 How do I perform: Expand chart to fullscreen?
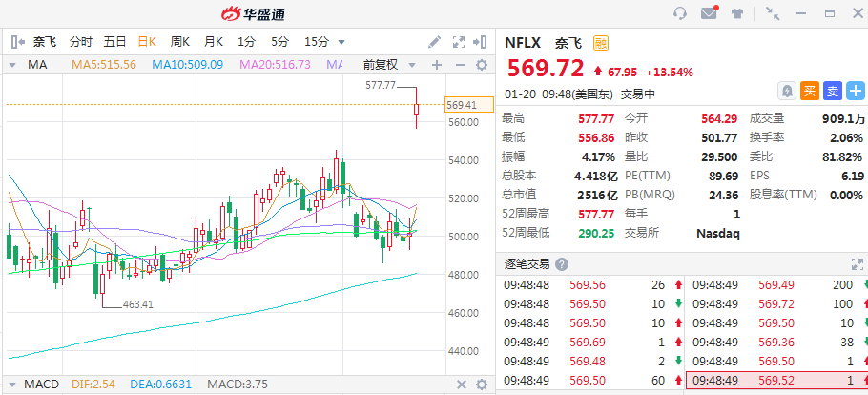(x=459, y=42)
